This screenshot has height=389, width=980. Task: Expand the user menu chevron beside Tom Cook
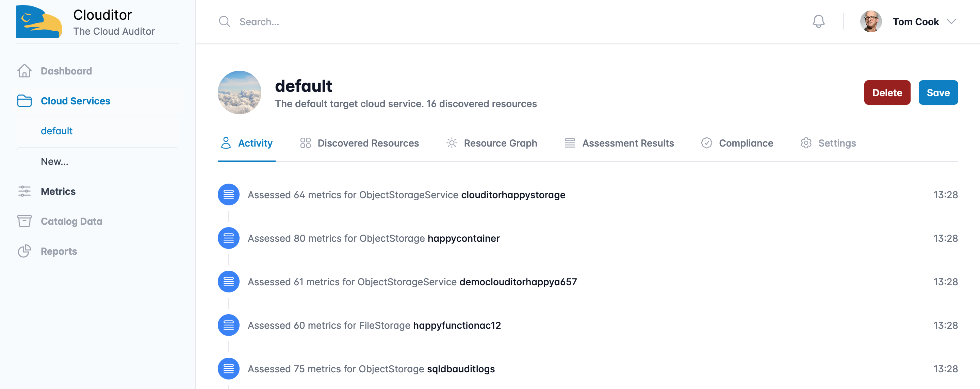[x=951, y=22]
